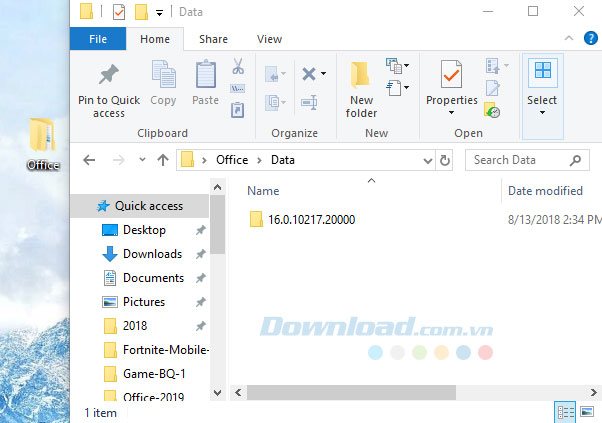Click the horizontal scroll right arrow
Screen dimensions: 602x423
coord(594,393)
